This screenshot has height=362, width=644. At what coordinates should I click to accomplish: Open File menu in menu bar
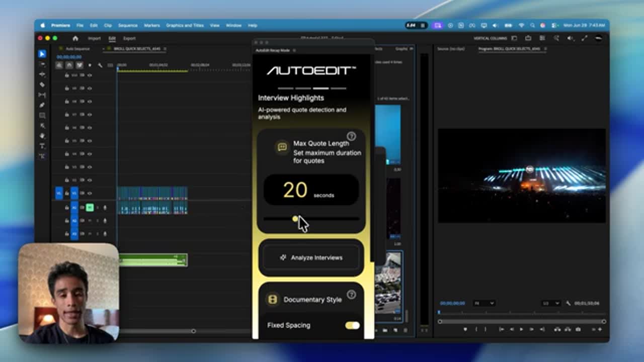click(80, 25)
